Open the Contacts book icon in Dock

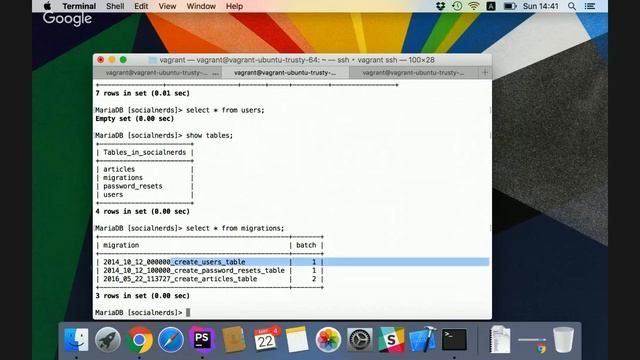click(233, 340)
